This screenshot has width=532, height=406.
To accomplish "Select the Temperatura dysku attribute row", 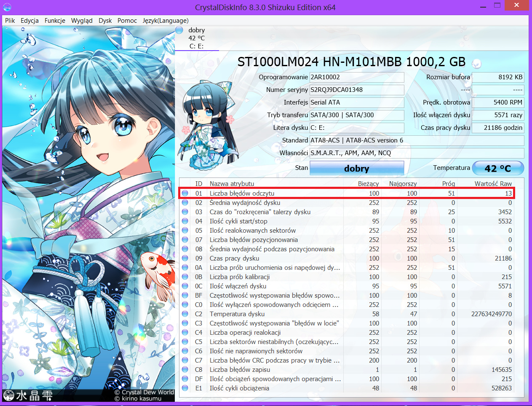I will point(347,314).
